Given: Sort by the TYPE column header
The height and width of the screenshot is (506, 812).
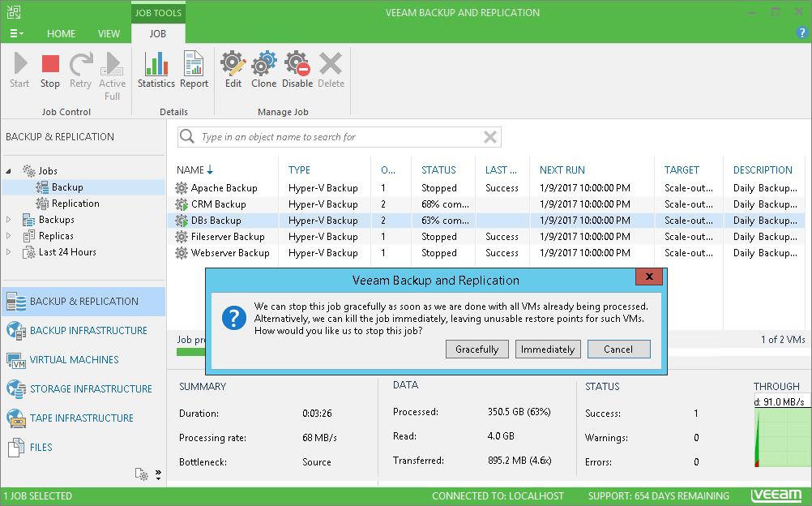Looking at the screenshot, I should point(299,170).
